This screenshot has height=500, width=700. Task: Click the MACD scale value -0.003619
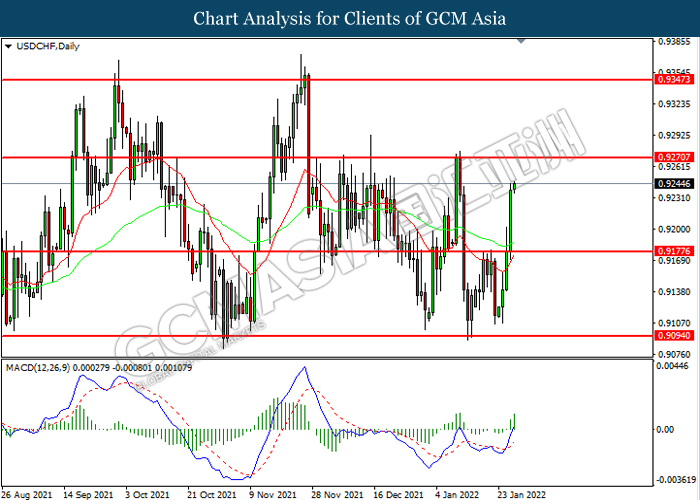pyautogui.click(x=677, y=480)
